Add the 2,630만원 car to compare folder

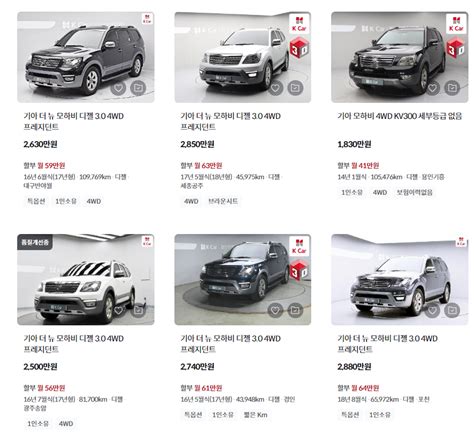138,88
